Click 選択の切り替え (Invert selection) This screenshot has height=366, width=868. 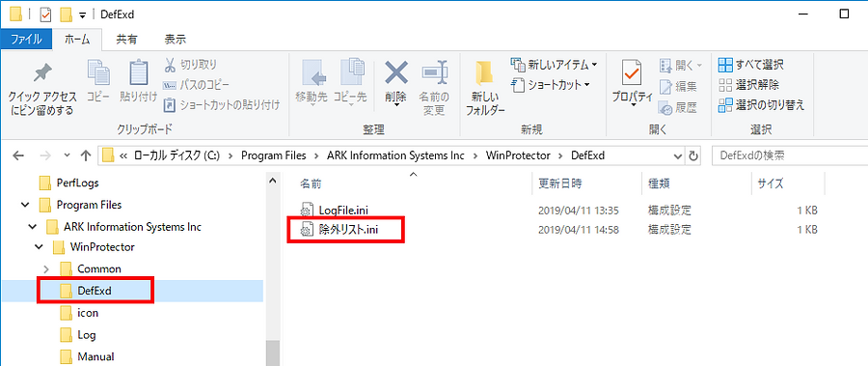pyautogui.click(x=761, y=105)
